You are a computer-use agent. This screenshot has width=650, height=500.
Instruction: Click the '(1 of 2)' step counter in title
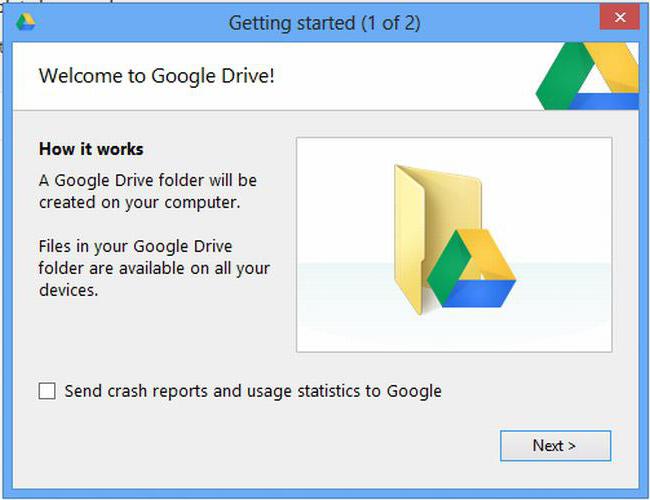click(x=390, y=23)
